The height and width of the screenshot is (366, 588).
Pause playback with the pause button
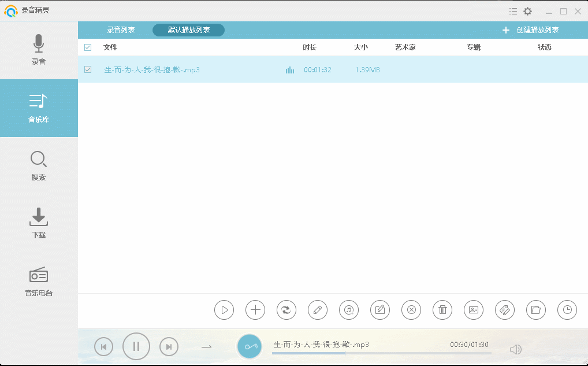point(136,346)
